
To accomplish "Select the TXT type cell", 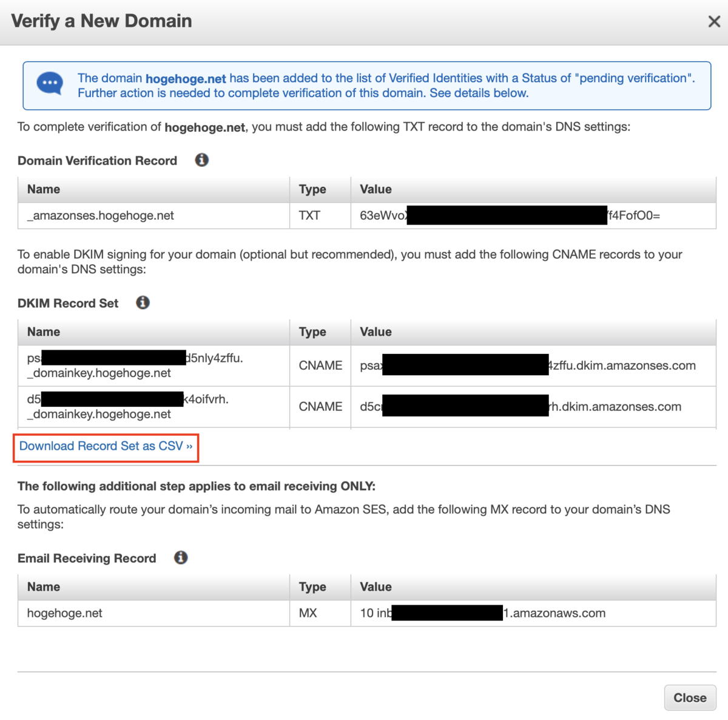I will click(320, 216).
